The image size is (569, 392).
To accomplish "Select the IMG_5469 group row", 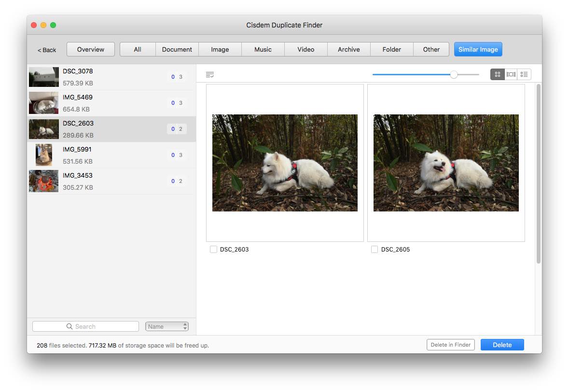I will [112, 103].
